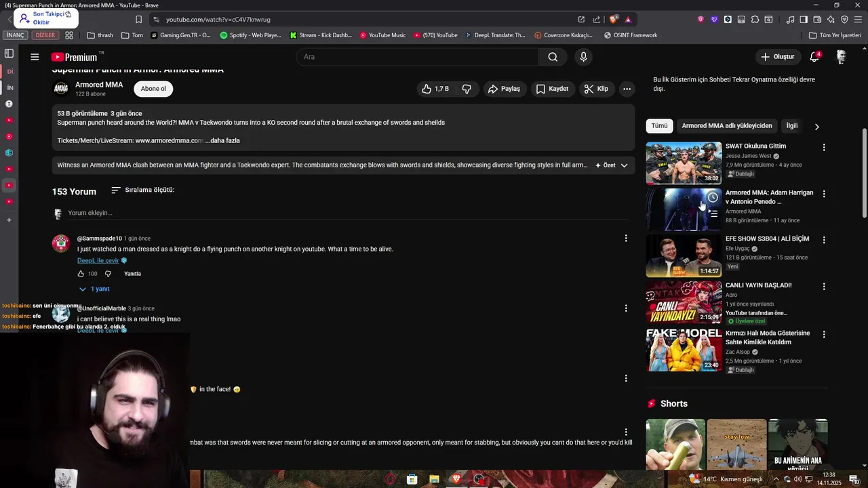Expand 1 yanıt replies

click(94, 289)
